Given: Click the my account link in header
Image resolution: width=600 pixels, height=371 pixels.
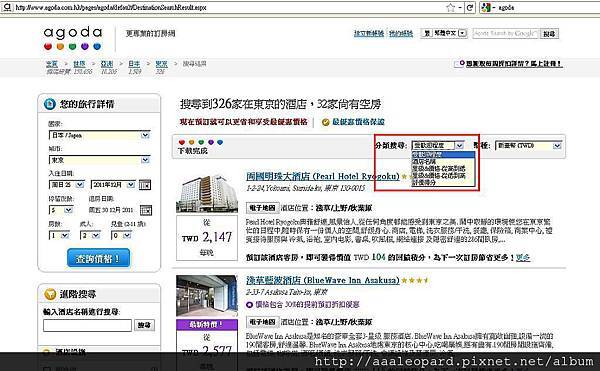Looking at the screenshot, I should point(401,33).
